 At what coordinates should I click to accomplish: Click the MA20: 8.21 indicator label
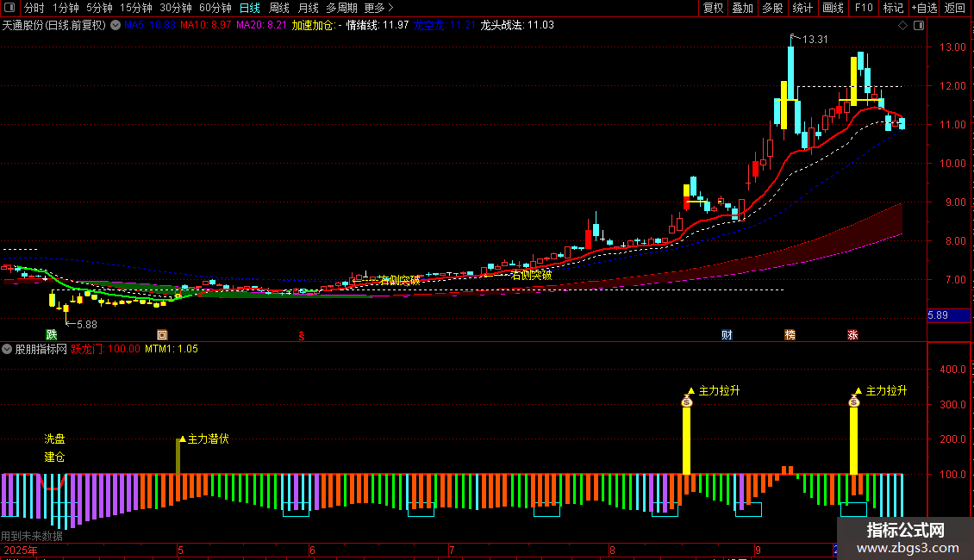[x=261, y=26]
